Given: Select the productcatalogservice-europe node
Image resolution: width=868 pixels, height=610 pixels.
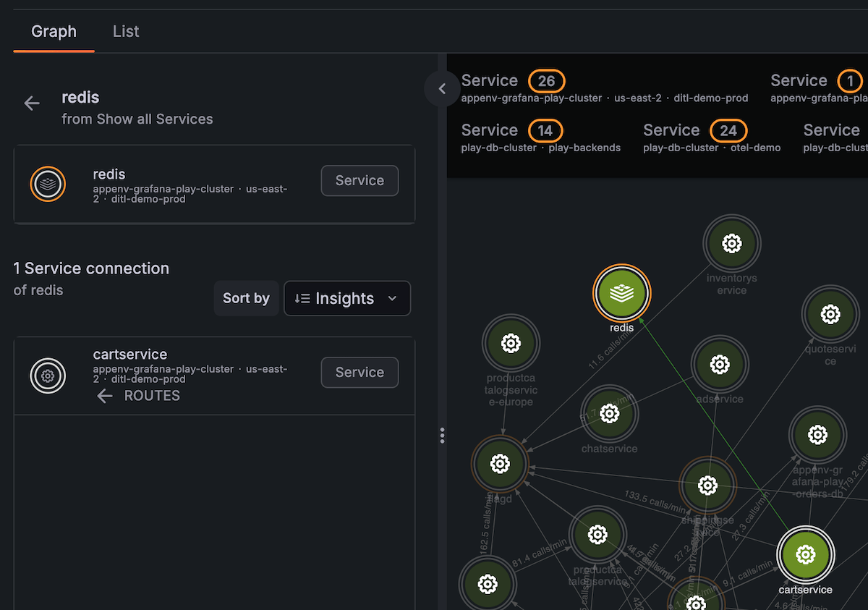Looking at the screenshot, I should [511, 343].
